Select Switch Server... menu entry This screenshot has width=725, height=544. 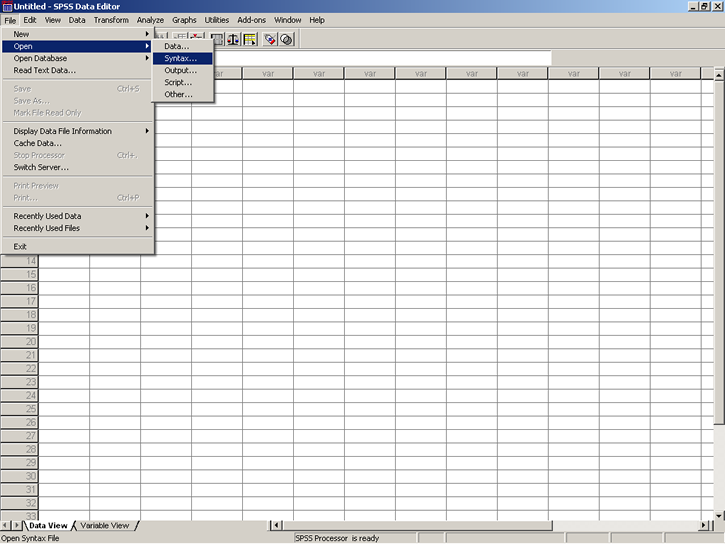point(78,167)
